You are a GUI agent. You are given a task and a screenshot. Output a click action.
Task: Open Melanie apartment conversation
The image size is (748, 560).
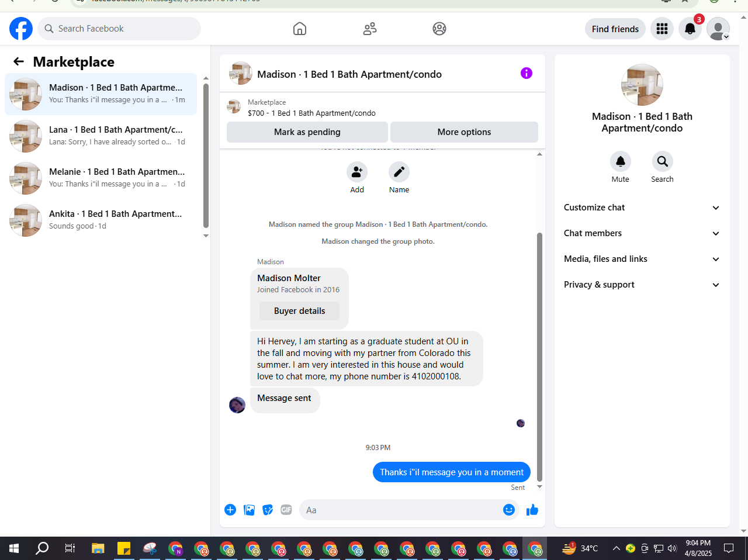pos(101,178)
